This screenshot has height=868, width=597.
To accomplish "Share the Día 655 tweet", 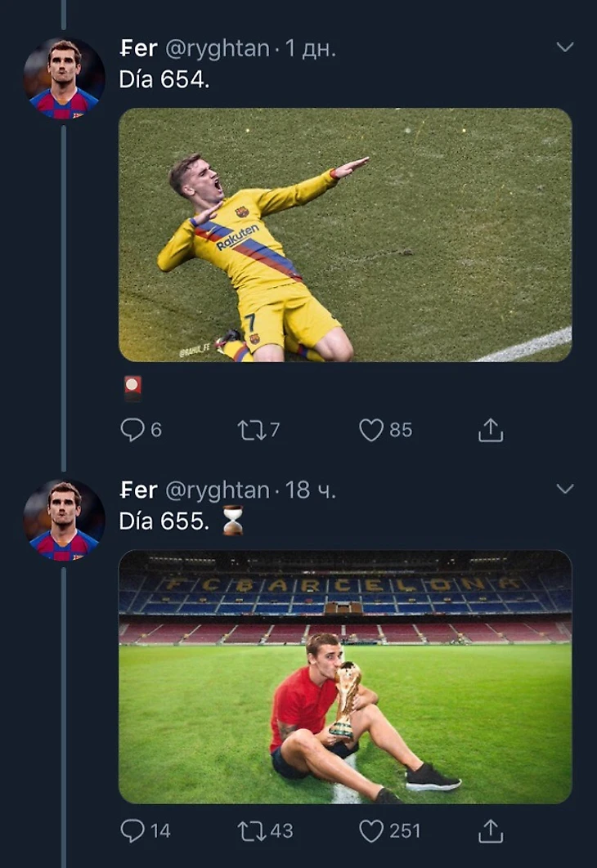I will (490, 831).
